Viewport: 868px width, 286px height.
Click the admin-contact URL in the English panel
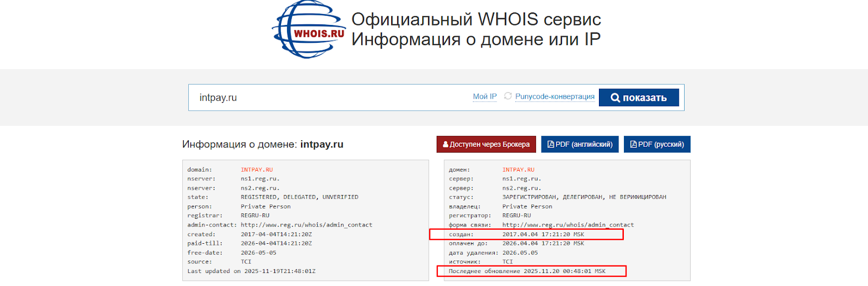tap(307, 225)
